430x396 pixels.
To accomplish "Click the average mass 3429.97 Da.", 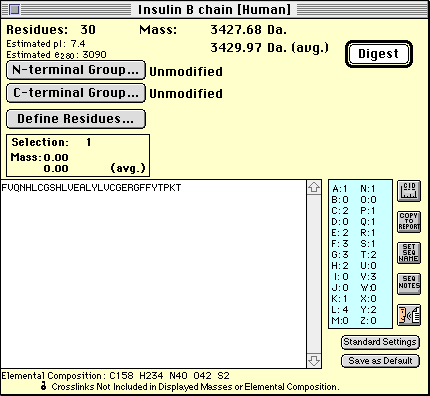I will pos(269,48).
